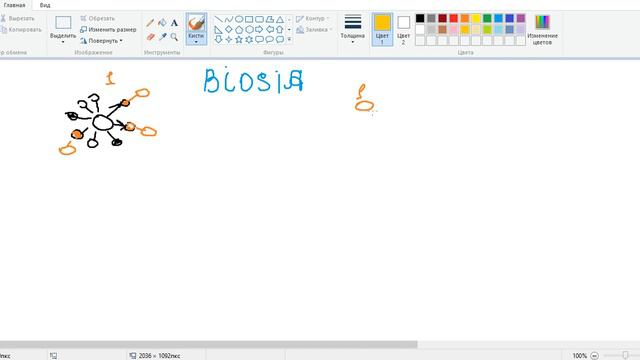The image size is (640, 360).
Task: Pick the black color swatch
Action: click(x=420, y=18)
